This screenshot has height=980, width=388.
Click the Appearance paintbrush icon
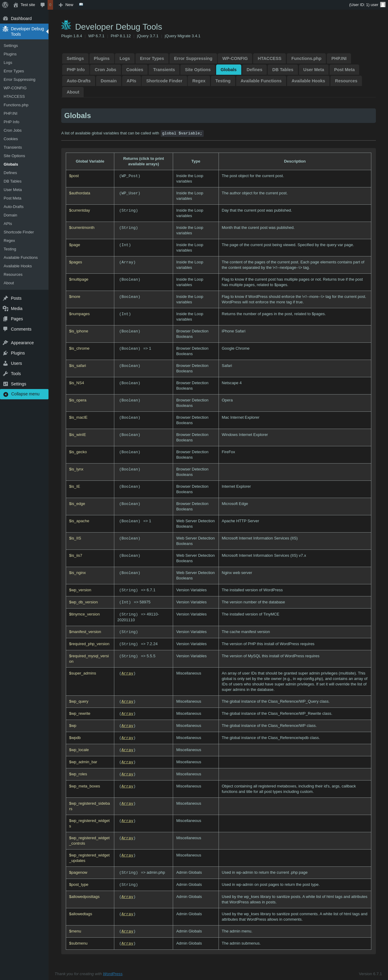pyautogui.click(x=5, y=343)
